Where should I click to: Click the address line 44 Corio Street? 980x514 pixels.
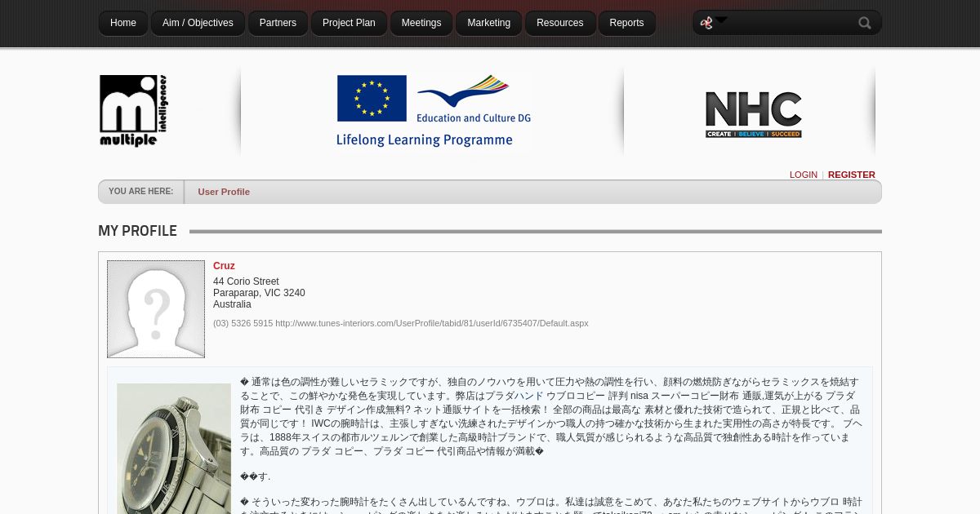pos(246,281)
